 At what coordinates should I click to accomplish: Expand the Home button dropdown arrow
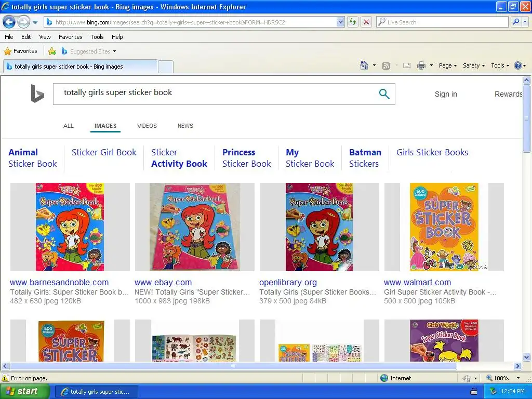click(374, 65)
